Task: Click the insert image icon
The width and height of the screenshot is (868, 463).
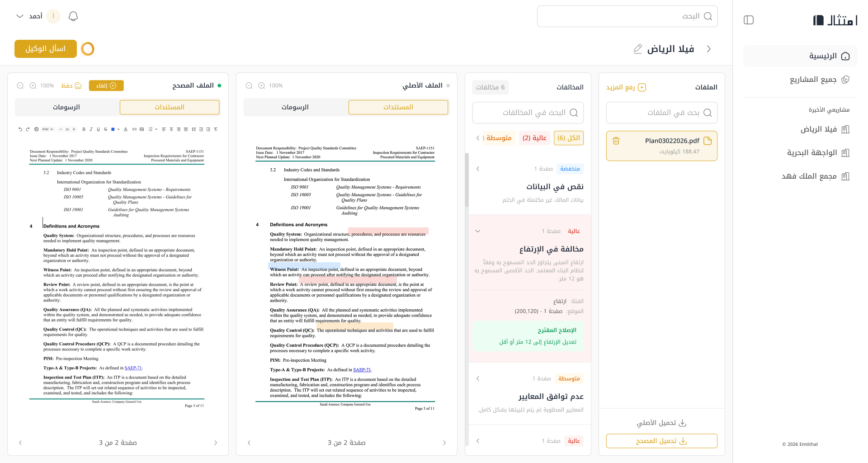Action: click(x=142, y=129)
